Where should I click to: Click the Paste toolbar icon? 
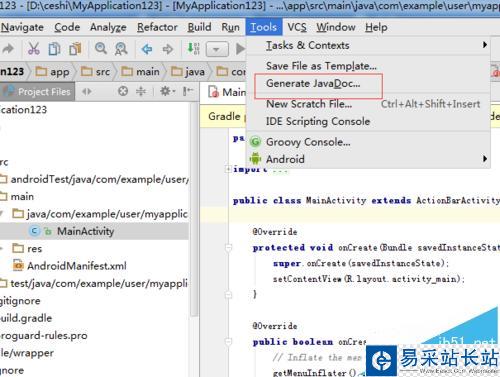pyautogui.click(x=75, y=49)
